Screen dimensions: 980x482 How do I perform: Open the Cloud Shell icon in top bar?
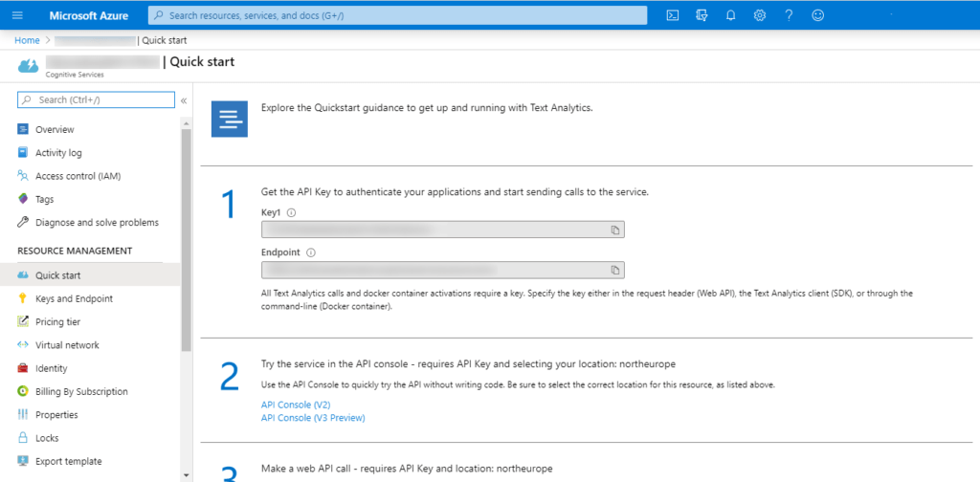coord(674,15)
